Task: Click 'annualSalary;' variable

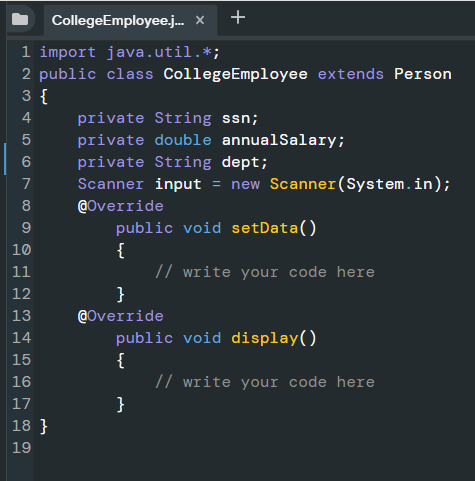Action: point(283,140)
